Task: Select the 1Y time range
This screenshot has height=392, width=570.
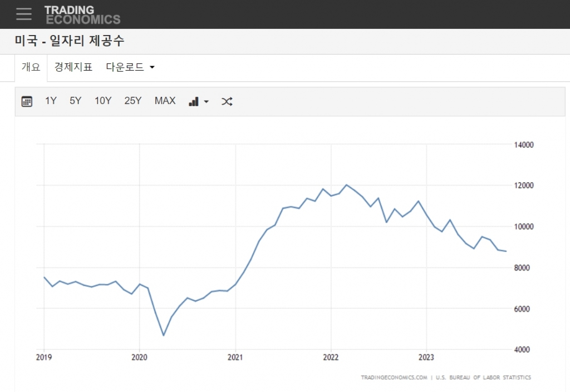Action: coord(51,101)
